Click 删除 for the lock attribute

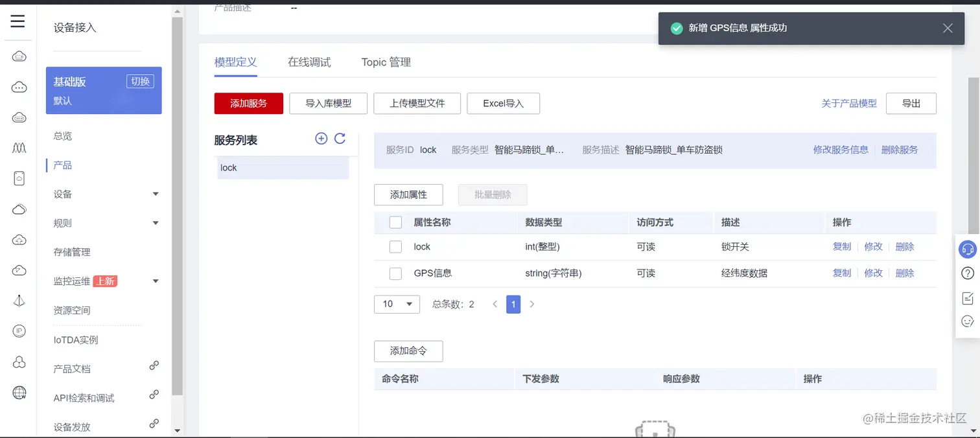(905, 247)
